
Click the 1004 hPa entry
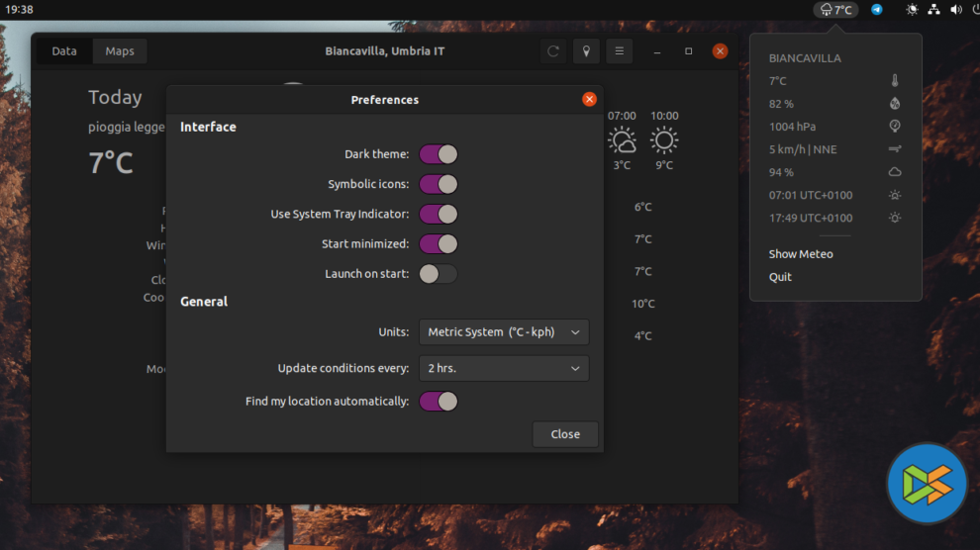tap(792, 126)
